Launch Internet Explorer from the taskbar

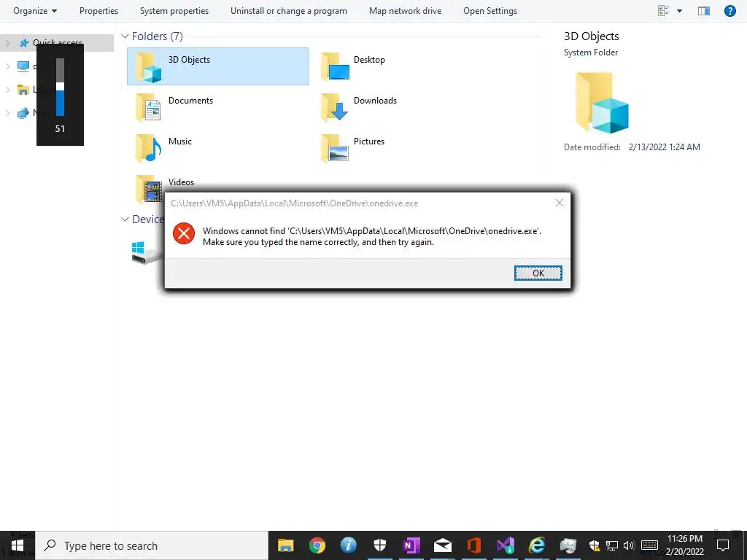(537, 545)
